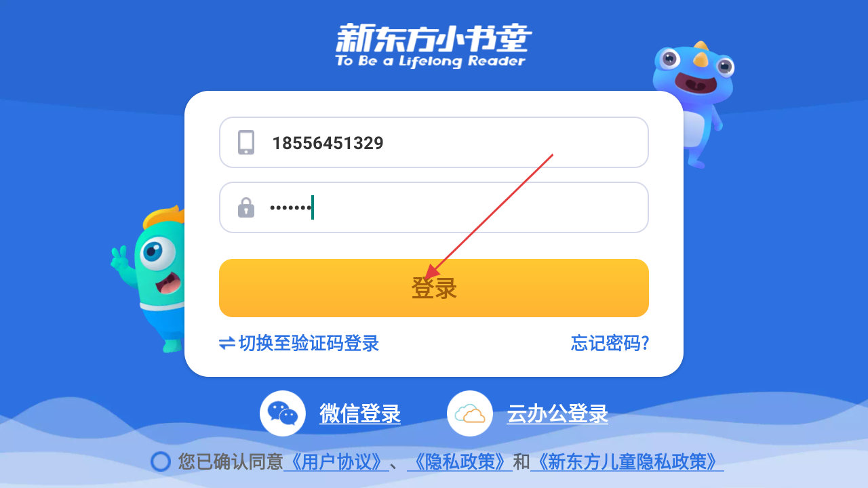This screenshot has height=488, width=868.
Task: Select 微信登录 text link
Action: coord(360,413)
